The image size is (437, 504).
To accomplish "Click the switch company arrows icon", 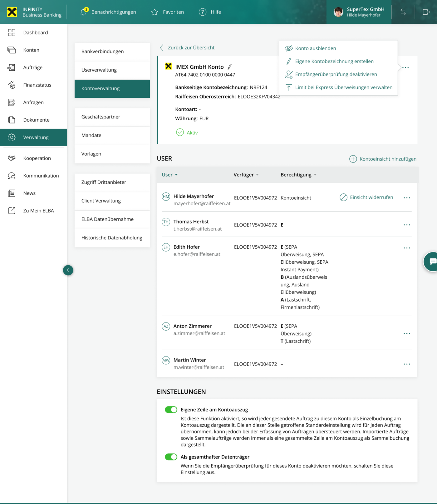I will click(x=403, y=12).
